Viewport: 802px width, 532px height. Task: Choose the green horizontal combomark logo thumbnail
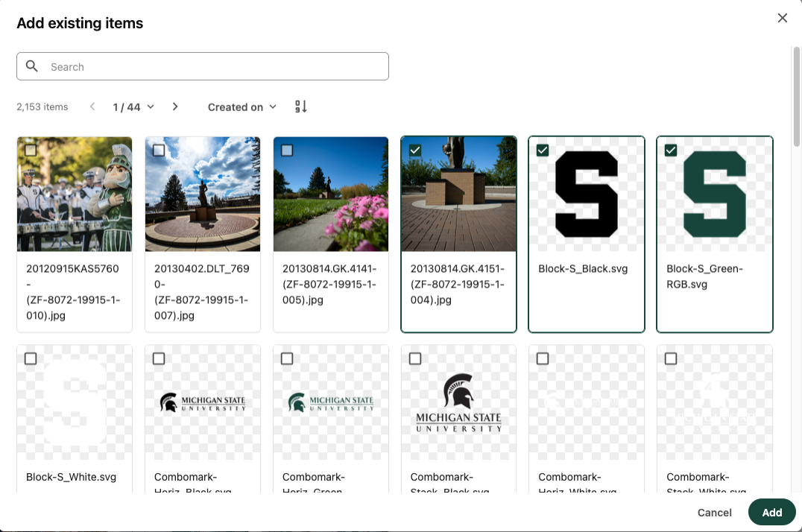click(331, 403)
